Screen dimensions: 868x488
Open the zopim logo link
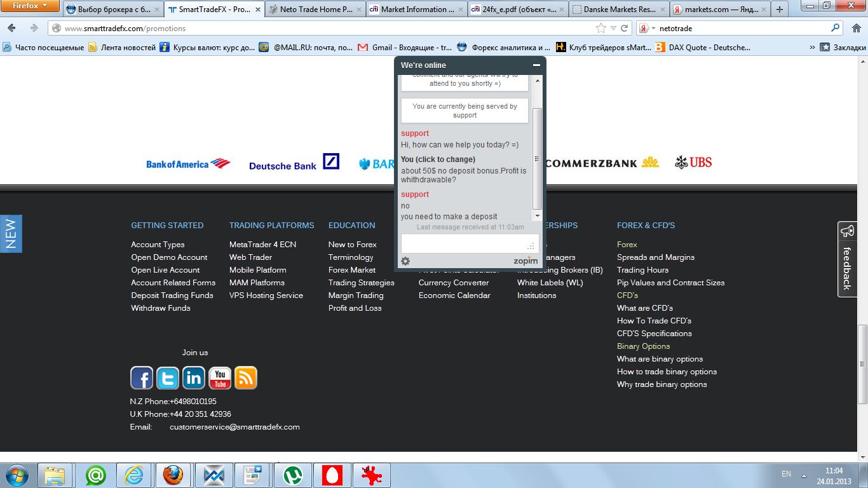(x=526, y=261)
